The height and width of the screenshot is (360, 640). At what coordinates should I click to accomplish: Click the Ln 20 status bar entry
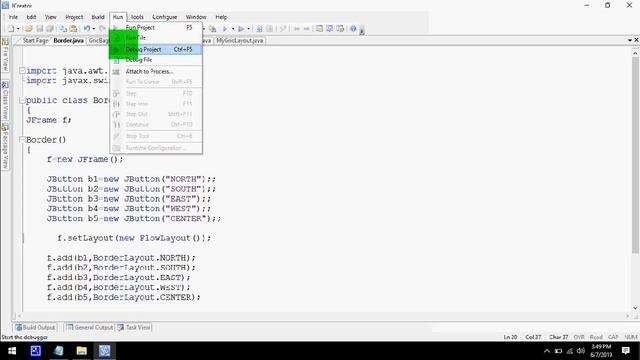[x=510, y=337]
